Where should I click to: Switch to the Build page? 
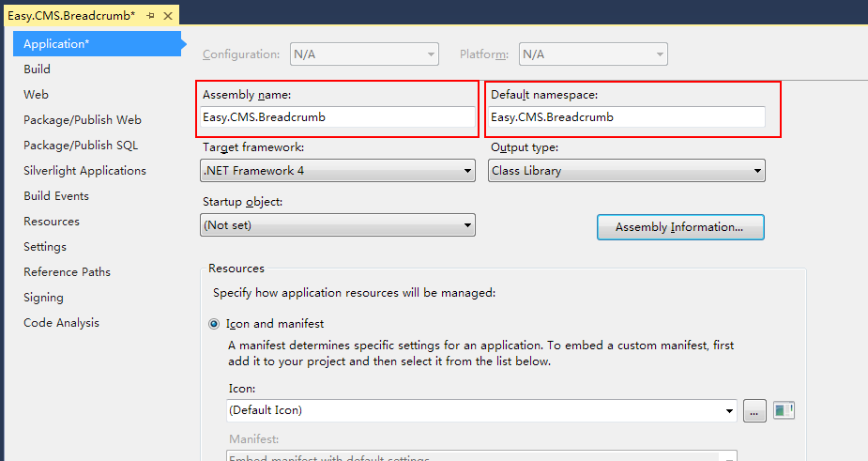pos(38,69)
